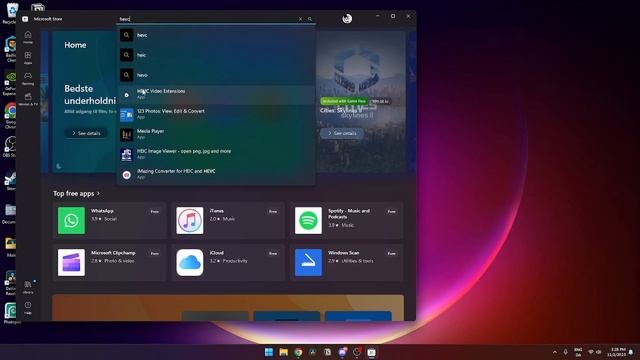
Task: Open Google Chrome desktop shortcut
Action: (x=10, y=116)
